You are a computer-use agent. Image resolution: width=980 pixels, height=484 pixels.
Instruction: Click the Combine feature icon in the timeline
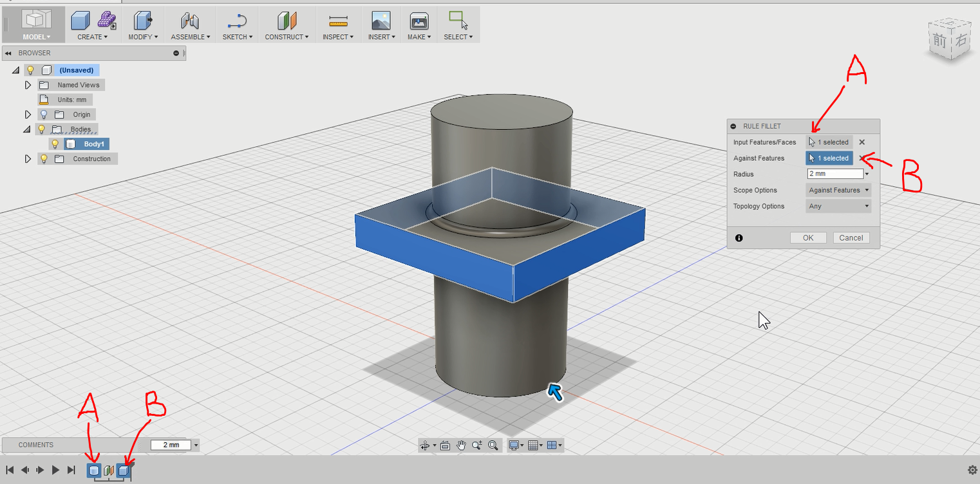[x=108, y=470]
